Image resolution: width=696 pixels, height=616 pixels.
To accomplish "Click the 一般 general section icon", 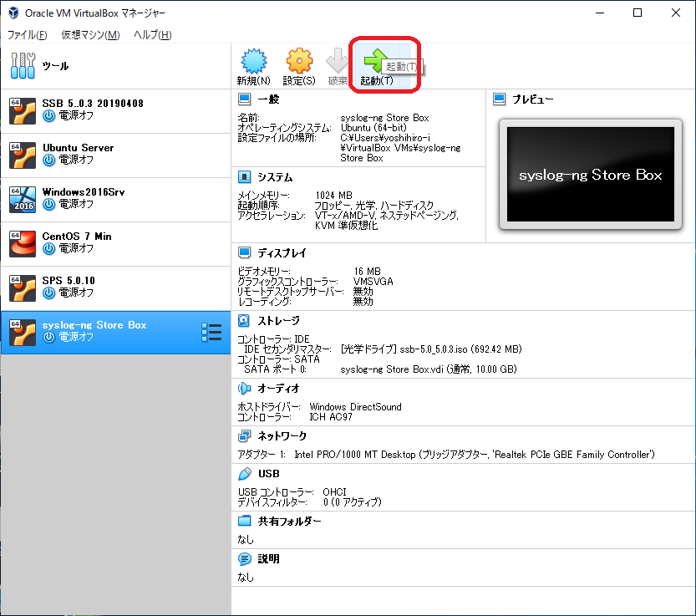I will coord(245,99).
